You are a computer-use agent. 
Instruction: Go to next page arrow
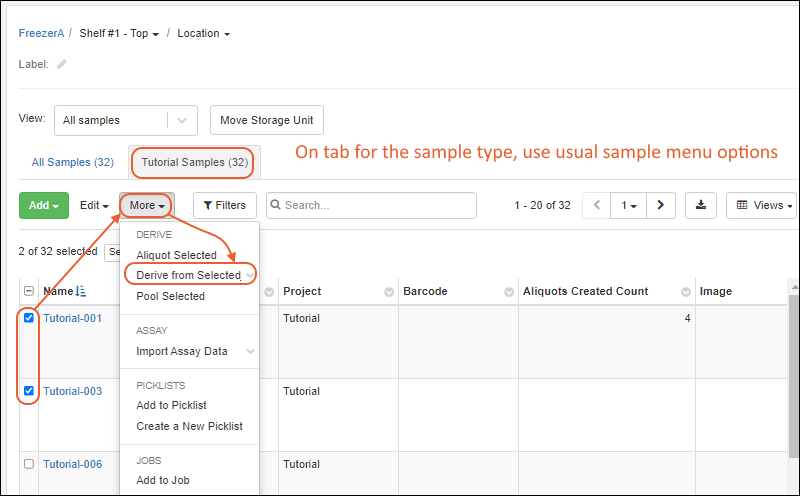click(x=661, y=205)
